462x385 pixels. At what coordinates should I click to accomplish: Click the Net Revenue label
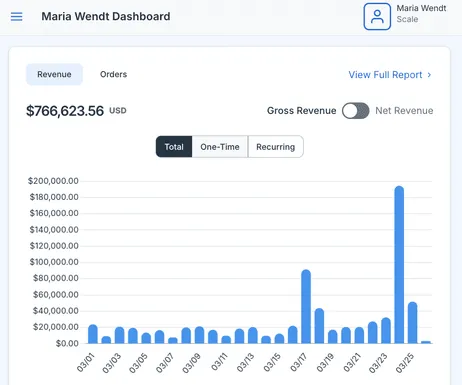(404, 111)
